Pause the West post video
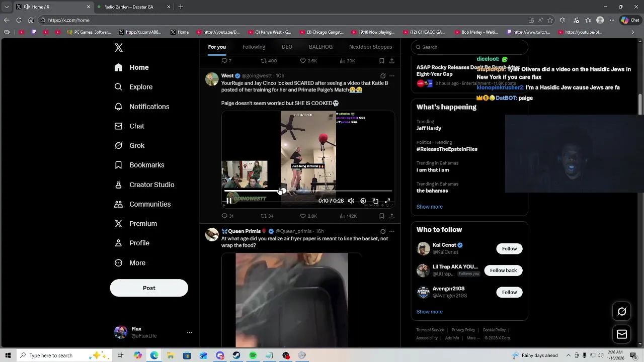This screenshot has height=362, width=644. [x=229, y=201]
